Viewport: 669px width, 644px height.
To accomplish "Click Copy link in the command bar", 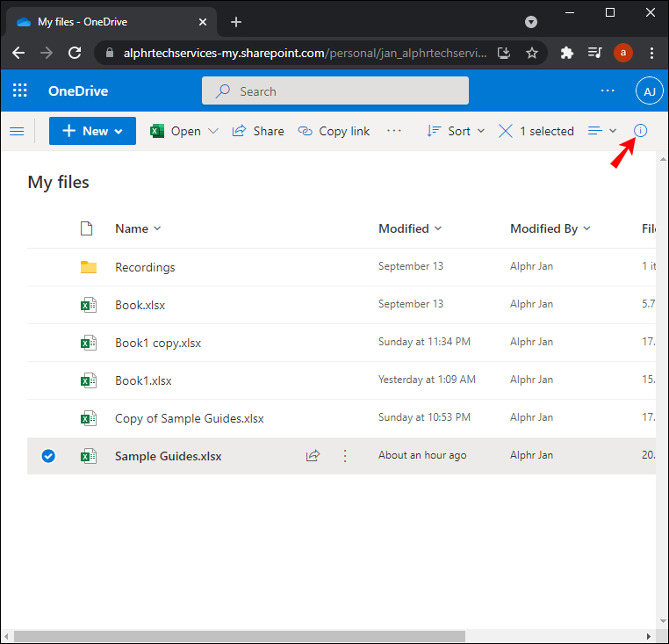I will pos(334,131).
